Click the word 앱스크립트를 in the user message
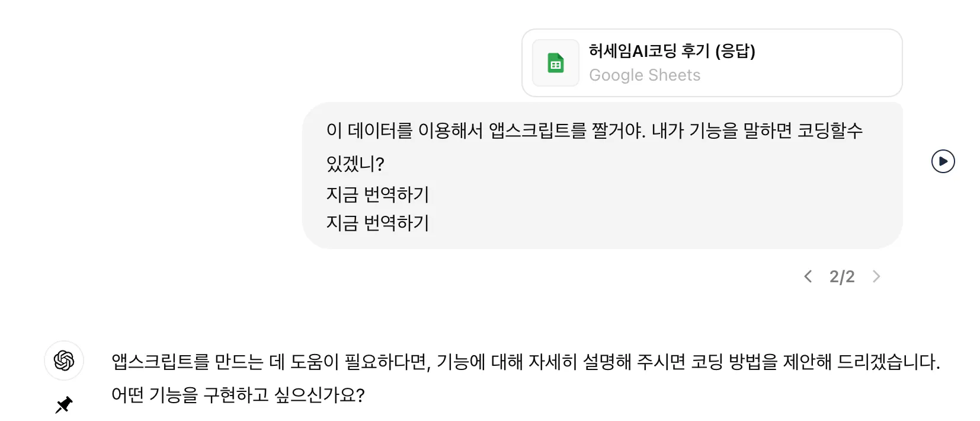 pos(537,130)
